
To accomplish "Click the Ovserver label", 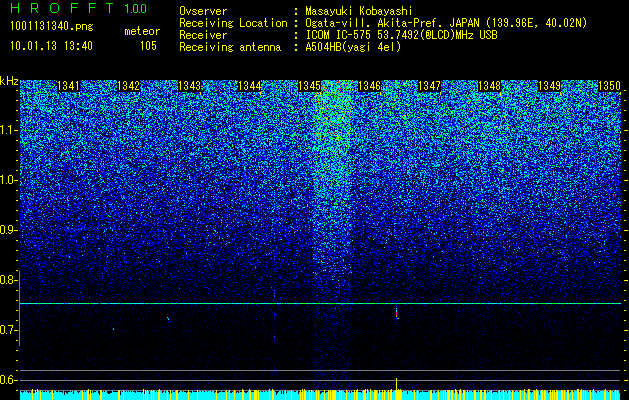I will 203,11.
